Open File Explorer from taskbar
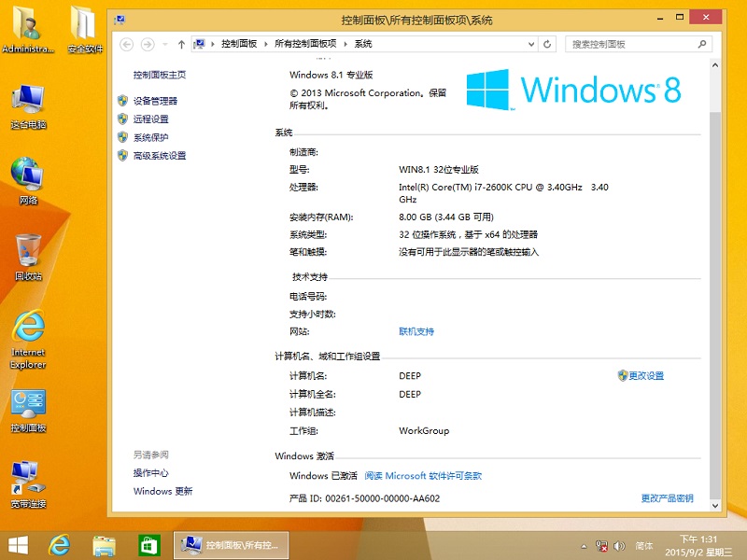Viewport: 747px width, 560px height. (x=104, y=545)
